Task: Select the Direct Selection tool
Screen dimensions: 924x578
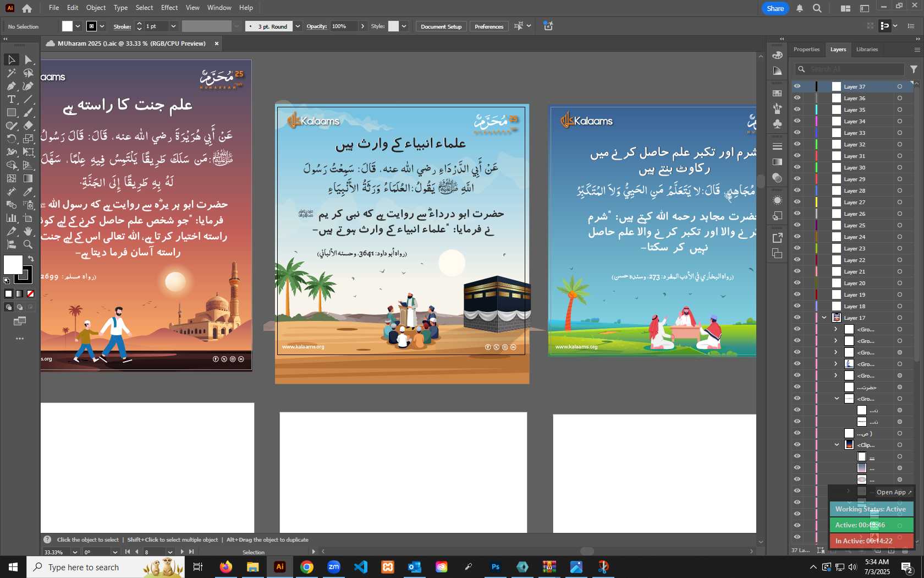Action: click(28, 59)
